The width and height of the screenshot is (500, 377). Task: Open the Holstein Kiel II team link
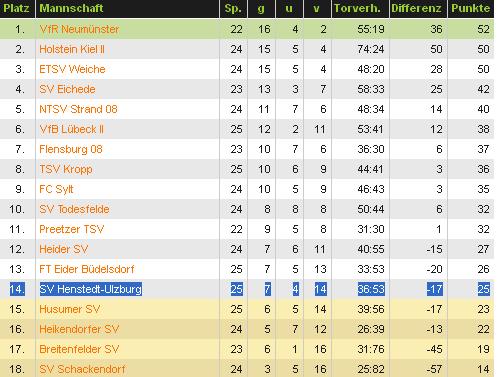pyautogui.click(x=72, y=49)
